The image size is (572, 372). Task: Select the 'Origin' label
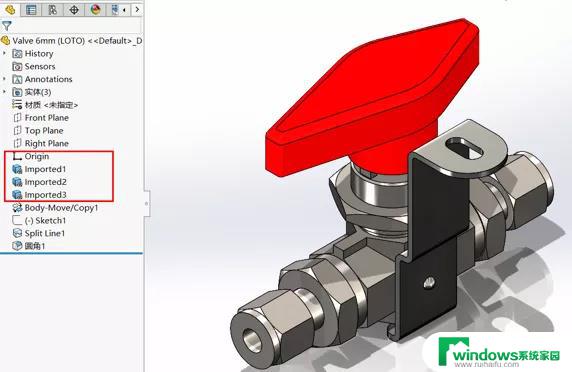[37, 156]
